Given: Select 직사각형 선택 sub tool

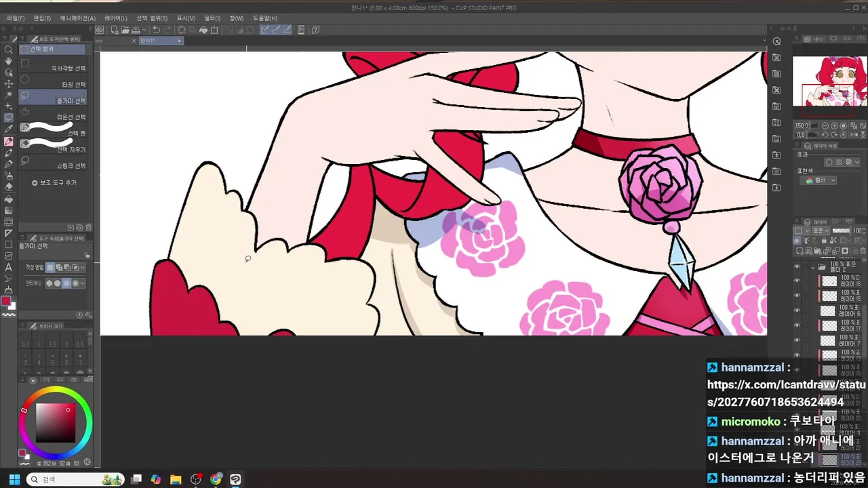Looking at the screenshot, I should pos(53,66).
